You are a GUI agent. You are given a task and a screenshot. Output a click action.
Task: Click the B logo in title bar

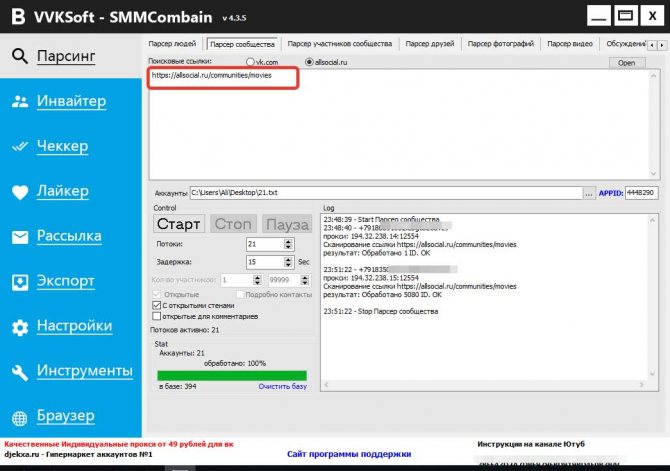click(x=18, y=17)
